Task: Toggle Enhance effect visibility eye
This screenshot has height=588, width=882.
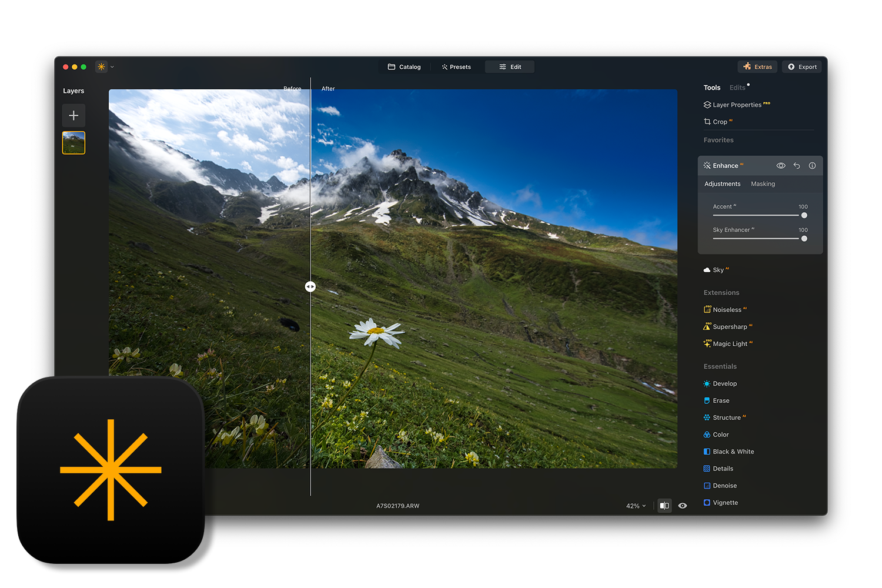Action: 781,166
